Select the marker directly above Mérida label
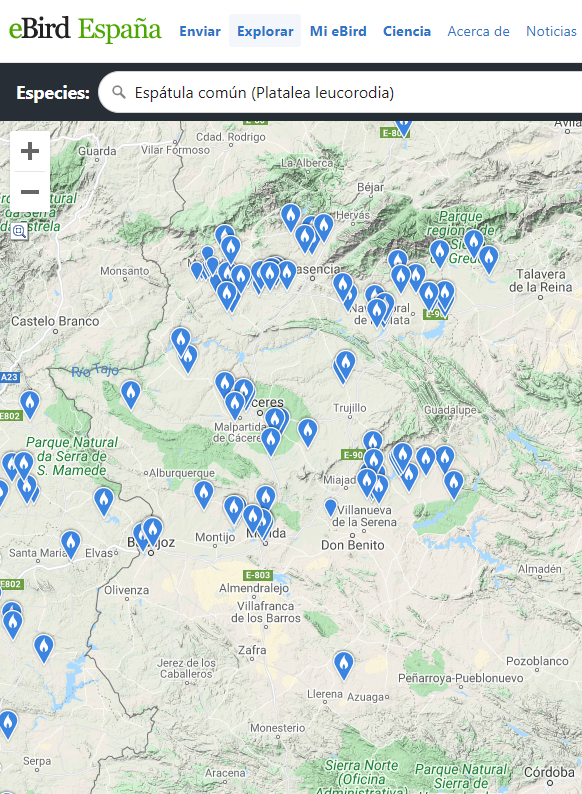This screenshot has width=582, height=794. pyautogui.click(x=265, y=499)
